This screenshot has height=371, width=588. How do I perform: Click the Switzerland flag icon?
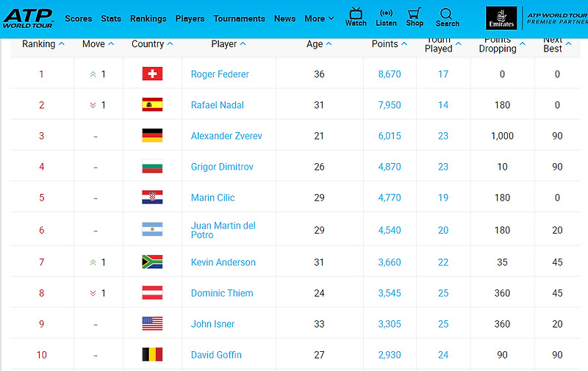(152, 73)
